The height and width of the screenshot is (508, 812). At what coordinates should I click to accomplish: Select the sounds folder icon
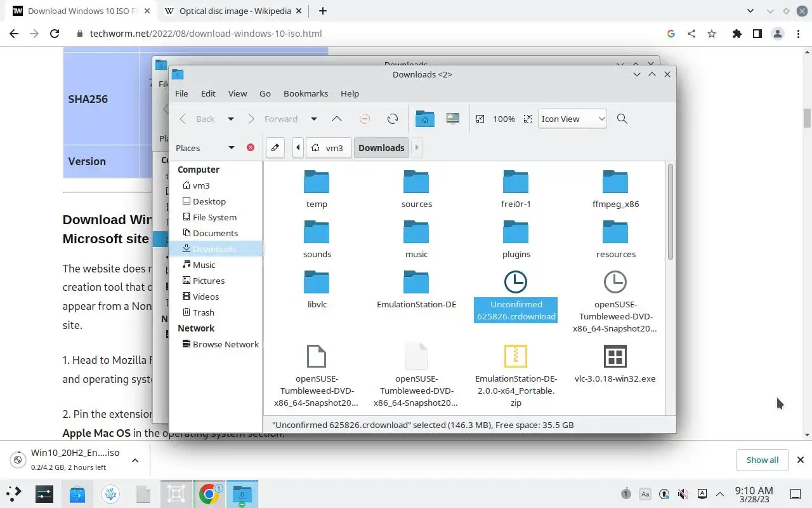click(x=317, y=232)
